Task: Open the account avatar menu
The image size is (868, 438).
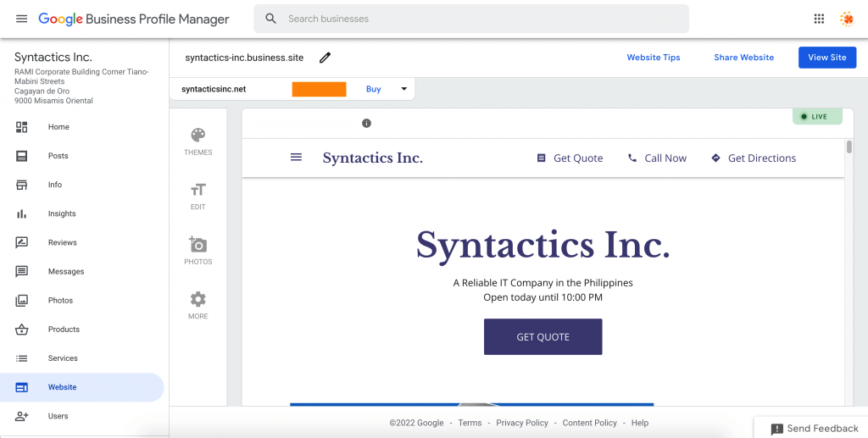Action: pyautogui.click(x=847, y=19)
